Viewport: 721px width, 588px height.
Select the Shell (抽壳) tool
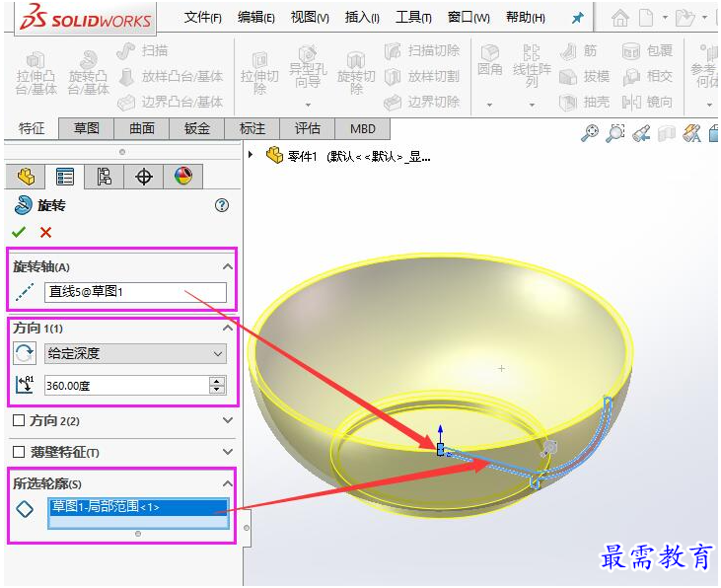[585, 102]
